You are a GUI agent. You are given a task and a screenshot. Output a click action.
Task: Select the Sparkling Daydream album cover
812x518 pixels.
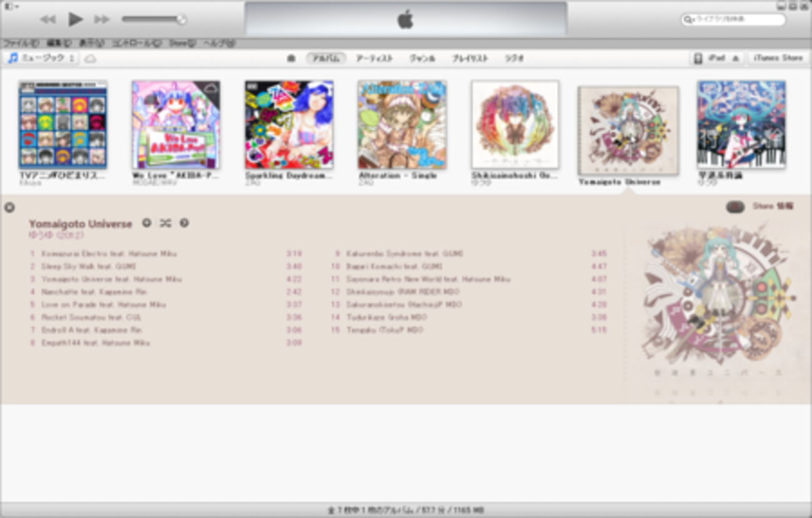289,124
